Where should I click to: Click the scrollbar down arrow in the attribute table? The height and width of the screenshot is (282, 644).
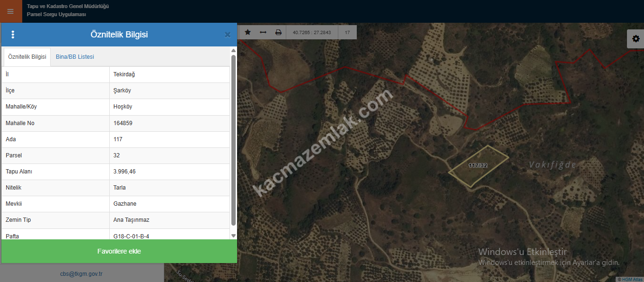click(233, 236)
